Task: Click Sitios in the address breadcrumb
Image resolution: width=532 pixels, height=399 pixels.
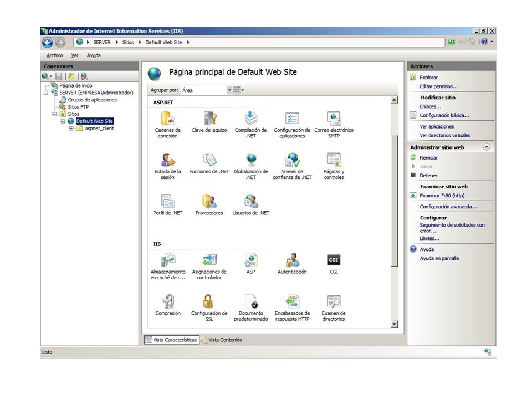Action: pyautogui.click(x=128, y=43)
